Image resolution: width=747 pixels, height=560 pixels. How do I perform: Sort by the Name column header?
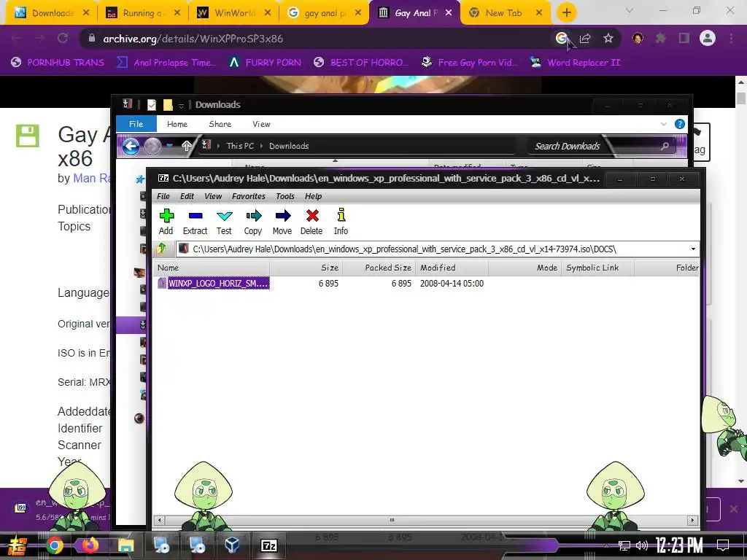click(212, 268)
